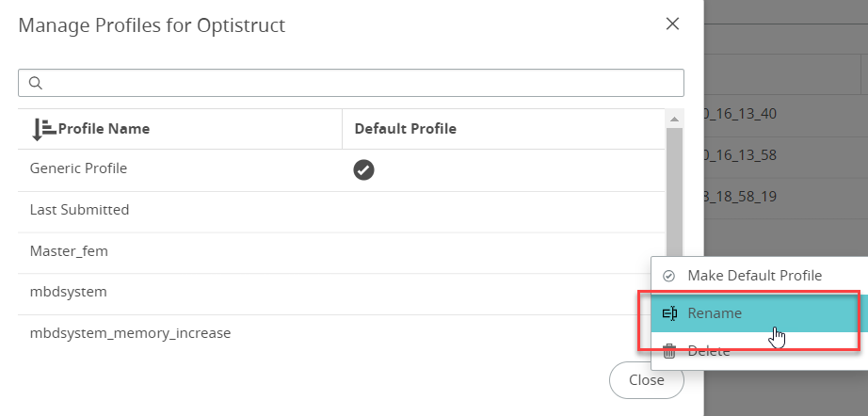Choose Delete from the context menu

coord(708,351)
